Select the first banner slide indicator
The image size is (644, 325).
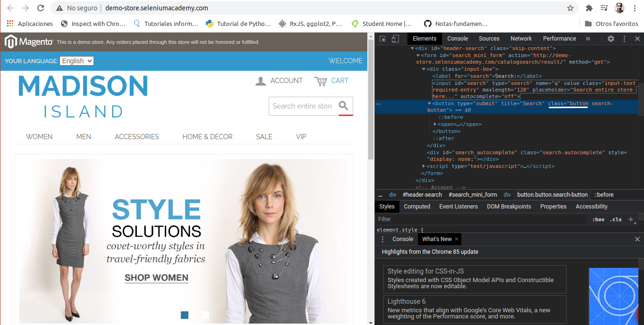(185, 315)
